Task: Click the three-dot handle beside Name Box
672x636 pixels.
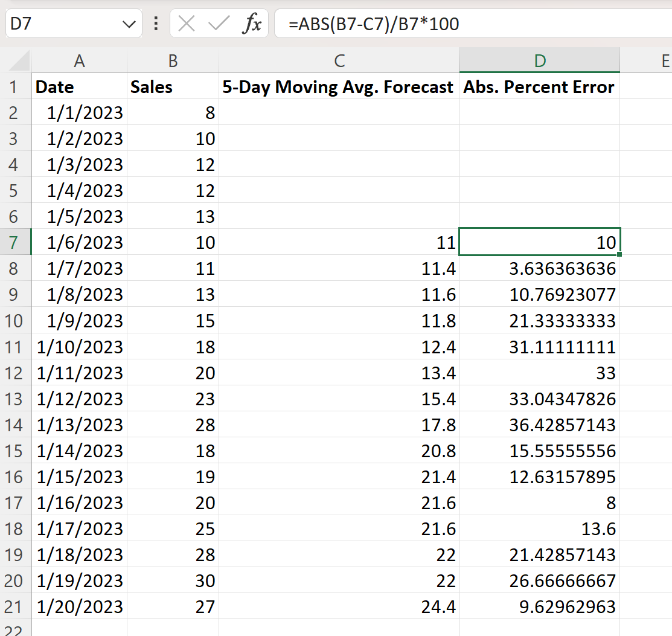Action: pos(156,24)
